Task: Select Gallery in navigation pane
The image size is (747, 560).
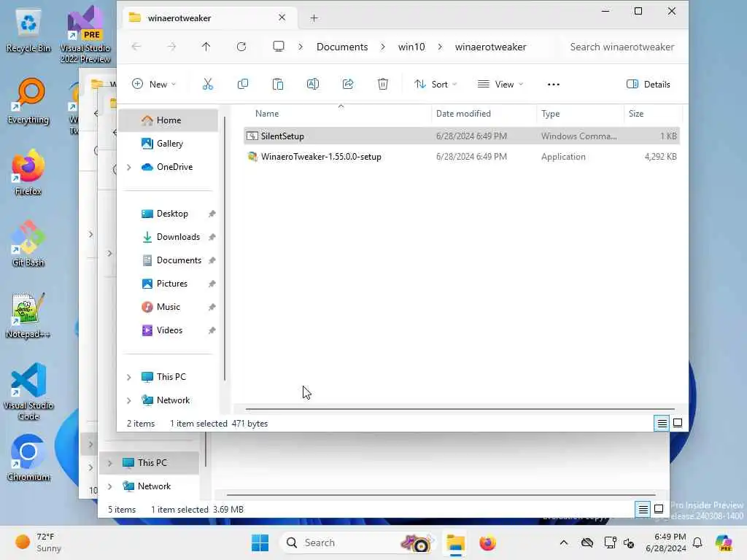Action: tap(169, 144)
